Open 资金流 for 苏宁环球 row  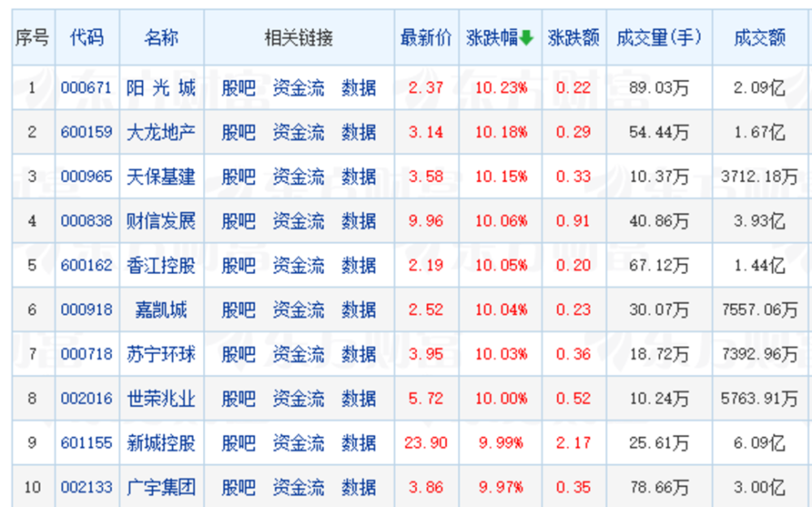[299, 354]
